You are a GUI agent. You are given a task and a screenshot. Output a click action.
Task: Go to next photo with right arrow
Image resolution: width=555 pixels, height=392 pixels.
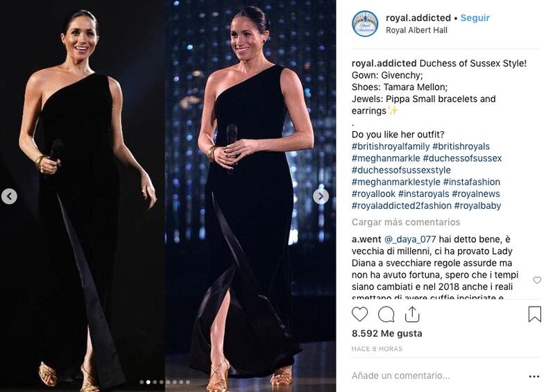321,196
